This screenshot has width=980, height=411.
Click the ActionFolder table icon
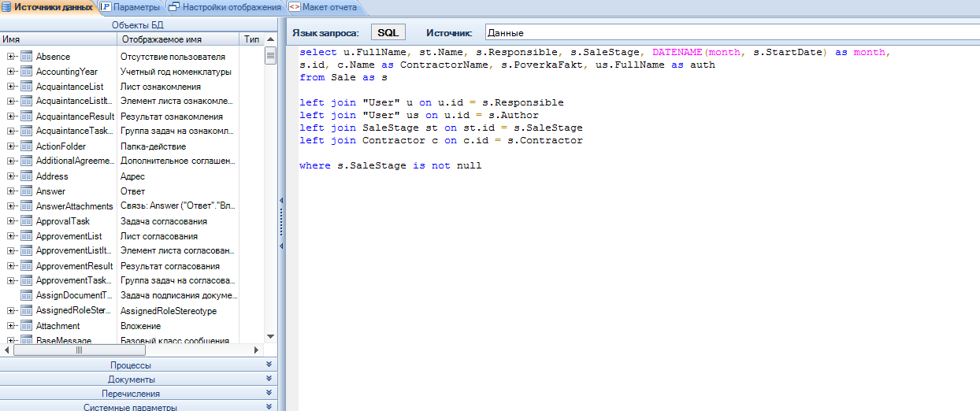[26, 146]
